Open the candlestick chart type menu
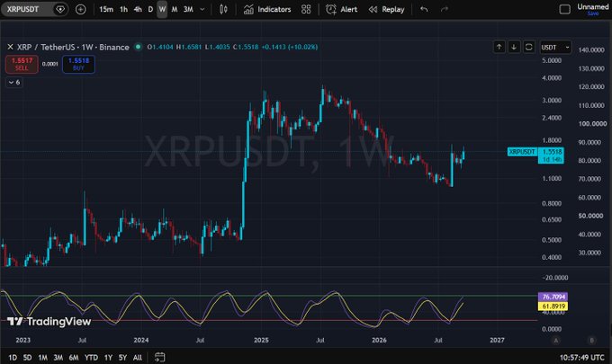Screen dimensions: 612x364 pos(223,9)
